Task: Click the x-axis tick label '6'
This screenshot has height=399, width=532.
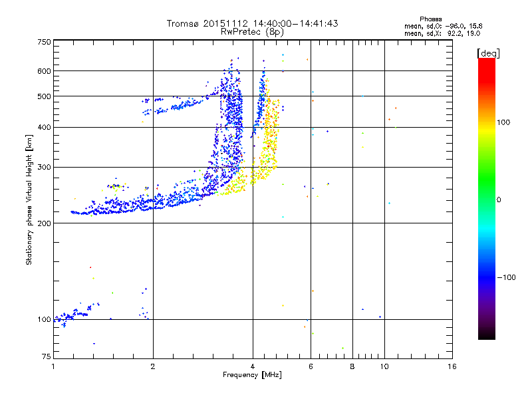Action: tap(311, 366)
